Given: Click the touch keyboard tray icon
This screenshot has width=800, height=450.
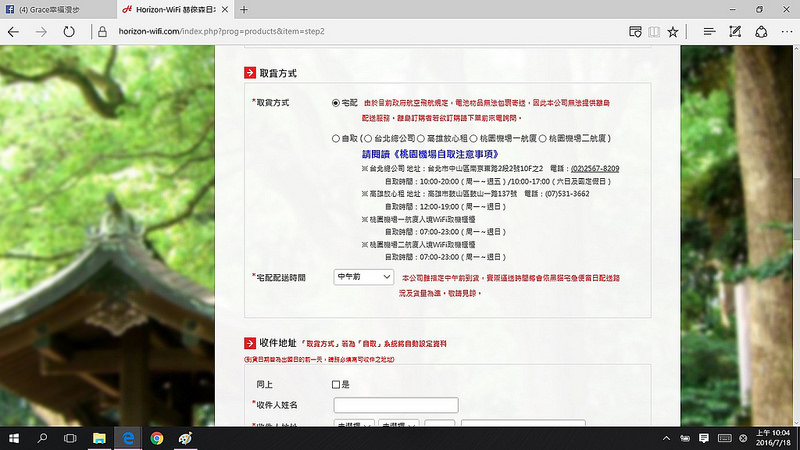Looking at the screenshot, I should click(724, 438).
